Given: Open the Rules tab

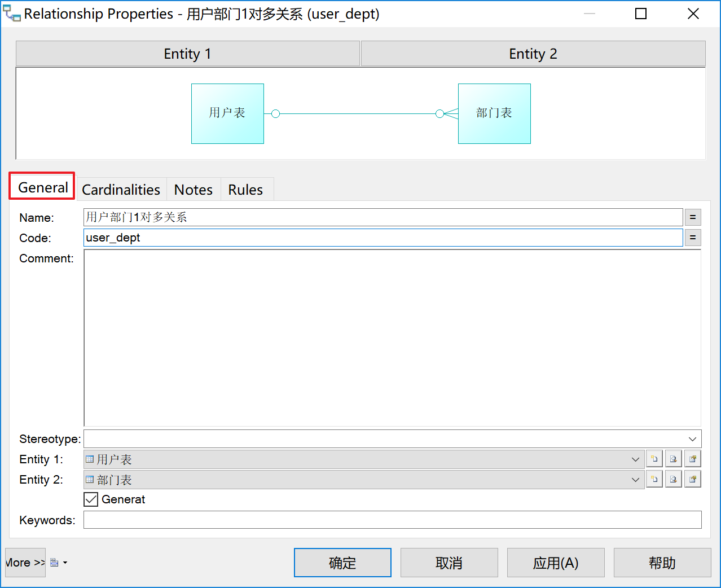Looking at the screenshot, I should 245,190.
